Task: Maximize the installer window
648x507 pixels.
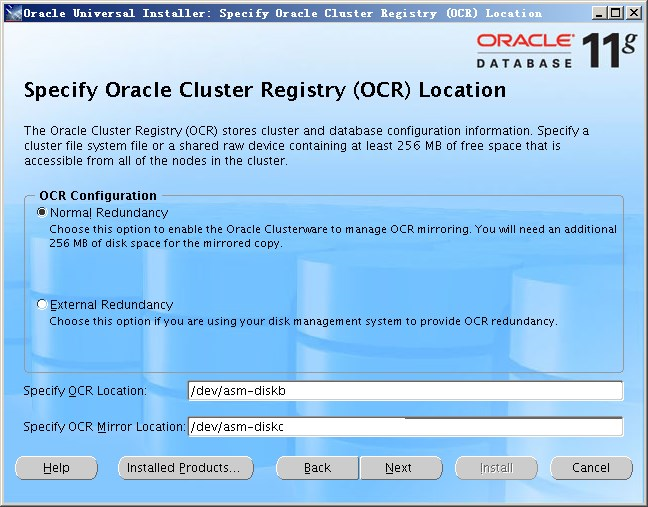Action: tap(616, 13)
